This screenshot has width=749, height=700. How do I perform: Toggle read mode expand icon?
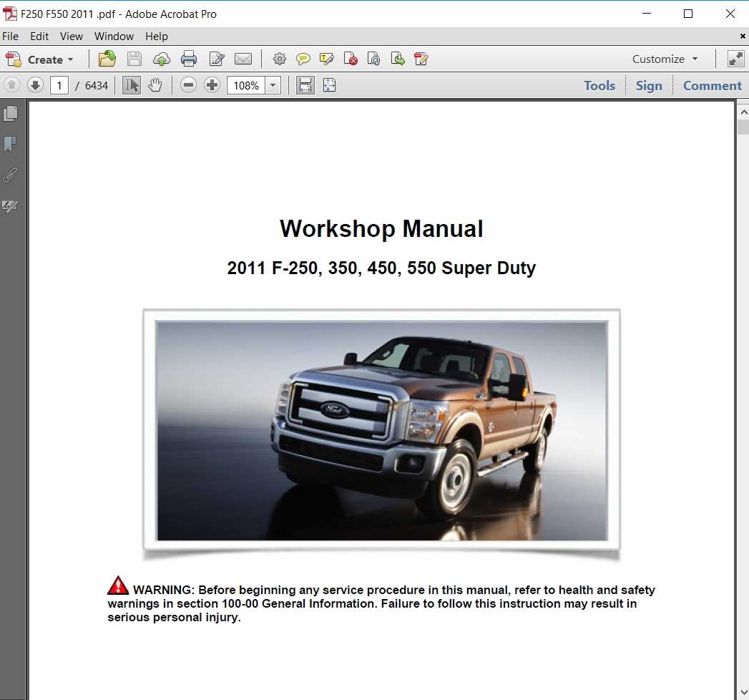click(x=735, y=59)
